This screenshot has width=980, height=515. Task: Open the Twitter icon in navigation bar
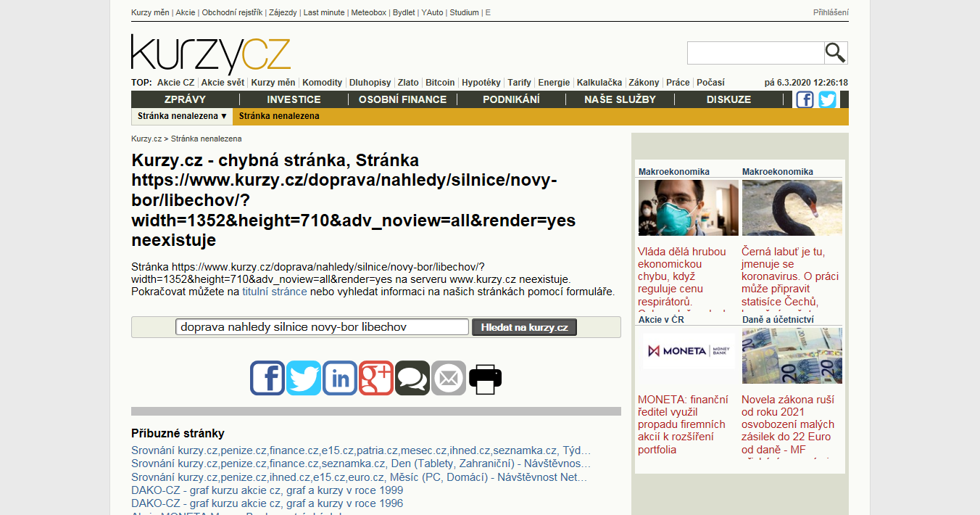828,99
